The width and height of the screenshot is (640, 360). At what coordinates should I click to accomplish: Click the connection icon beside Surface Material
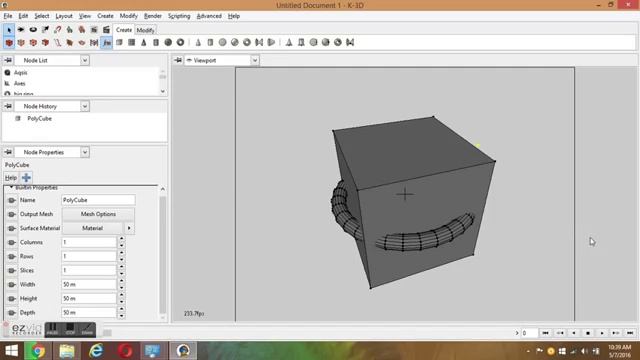(11, 228)
